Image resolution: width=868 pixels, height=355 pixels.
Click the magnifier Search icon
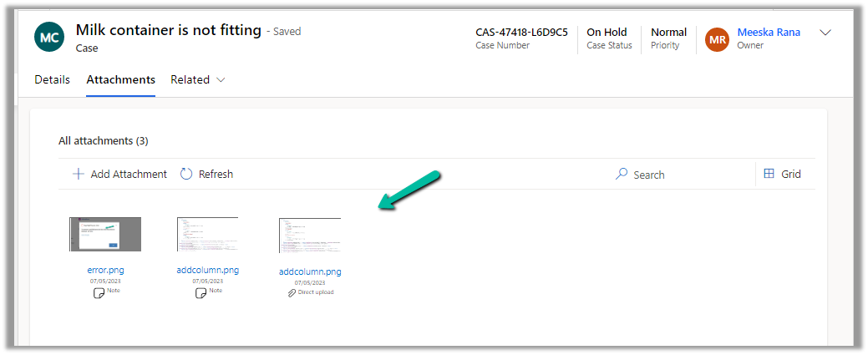click(x=622, y=175)
